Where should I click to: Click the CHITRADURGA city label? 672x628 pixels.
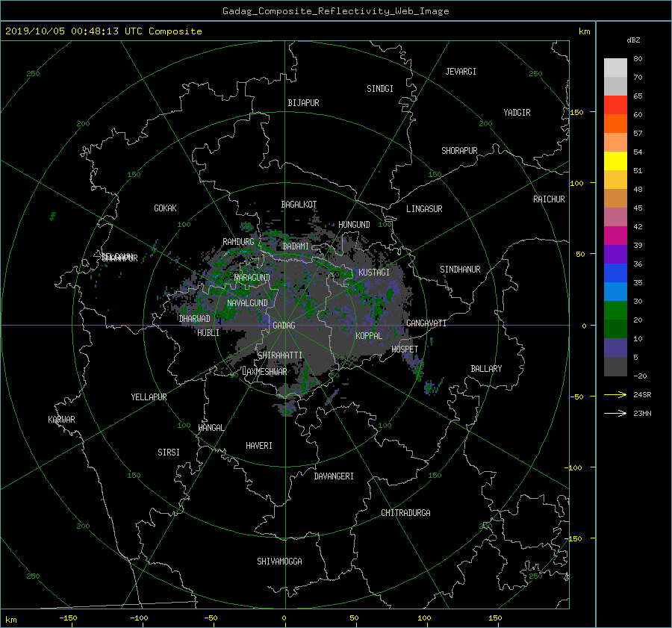point(405,513)
